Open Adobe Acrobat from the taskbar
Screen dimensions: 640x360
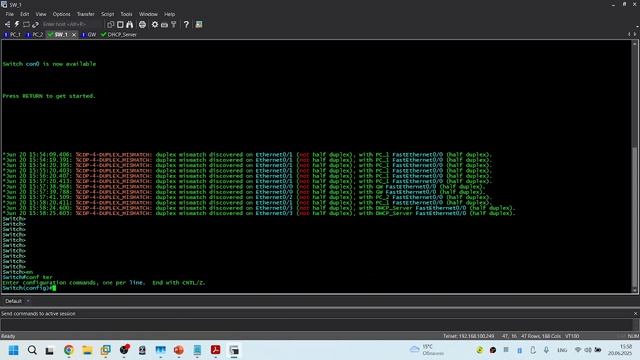[x=216, y=350]
